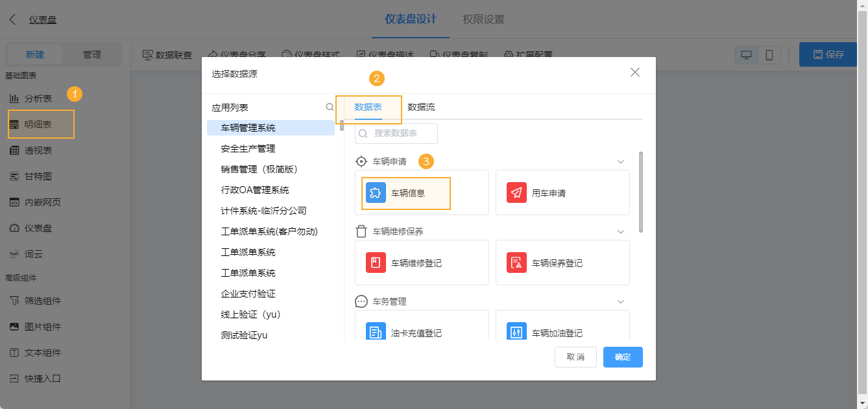The height and width of the screenshot is (409, 868).
Task: Choose the 甘特图 component
Action: (x=40, y=176)
